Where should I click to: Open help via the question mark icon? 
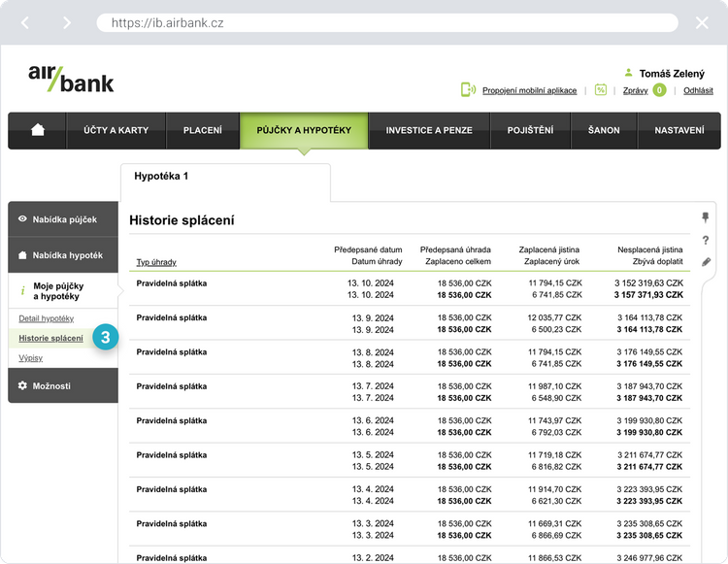[706, 240]
